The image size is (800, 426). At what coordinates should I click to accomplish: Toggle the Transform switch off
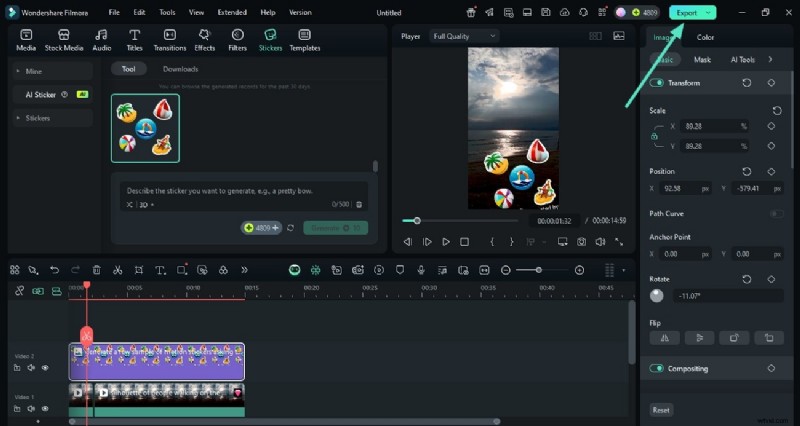point(657,83)
